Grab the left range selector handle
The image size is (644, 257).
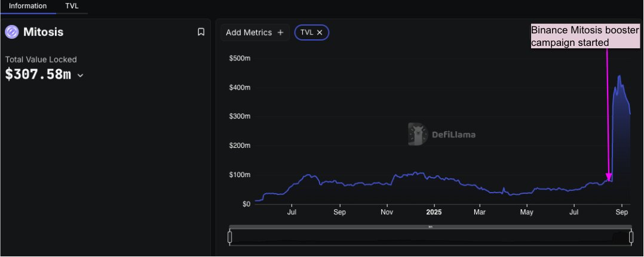(x=229, y=237)
